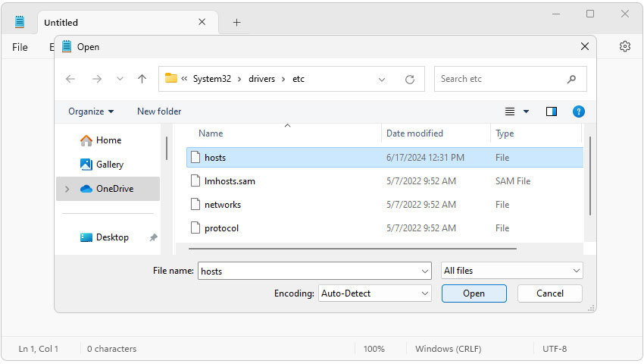Screen dimensions: 644x364
Task: Go back with the left arrow
Action: [70, 79]
